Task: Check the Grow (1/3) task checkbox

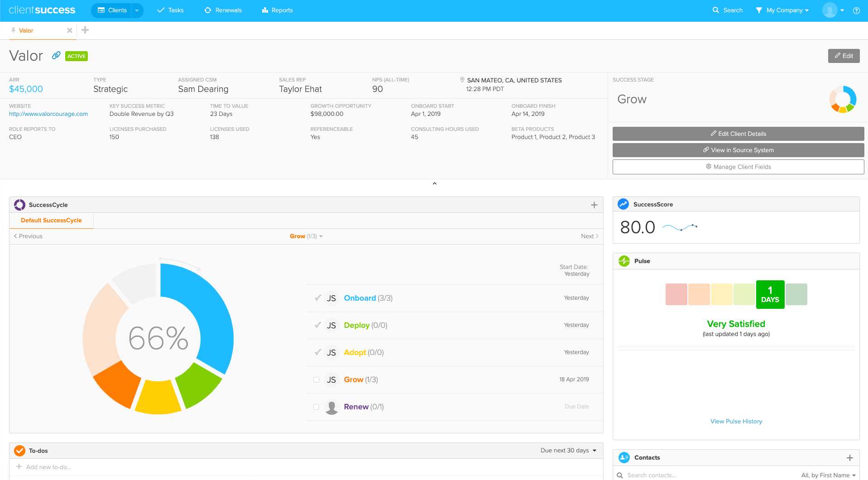Action: [316, 379]
